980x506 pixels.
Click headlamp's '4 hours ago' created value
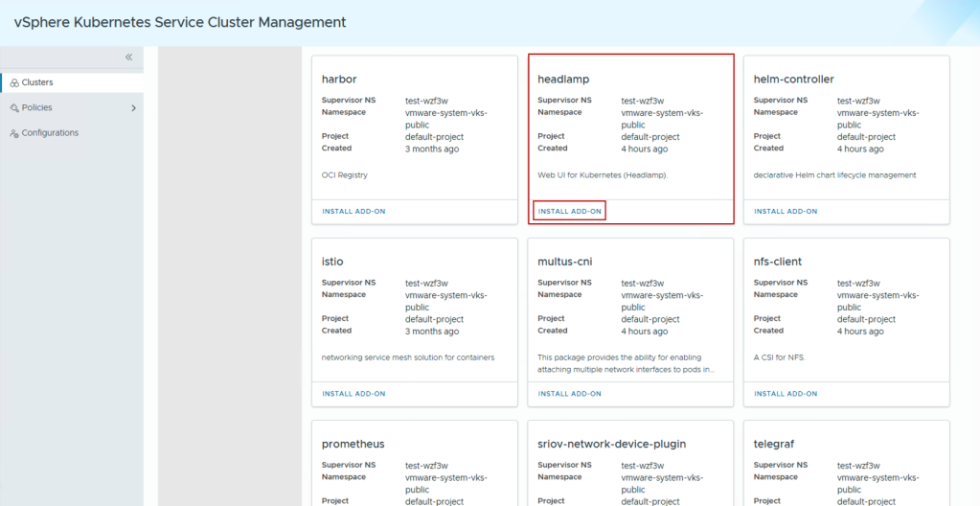point(645,149)
